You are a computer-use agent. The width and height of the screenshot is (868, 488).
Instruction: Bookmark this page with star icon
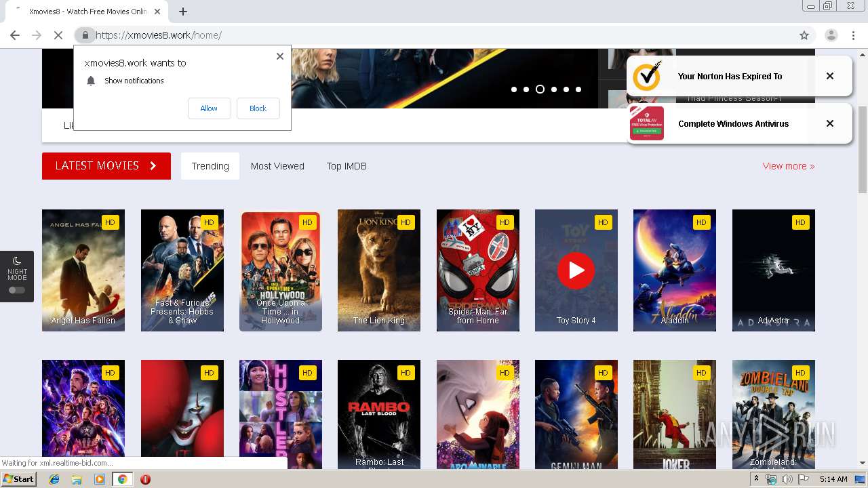point(804,35)
